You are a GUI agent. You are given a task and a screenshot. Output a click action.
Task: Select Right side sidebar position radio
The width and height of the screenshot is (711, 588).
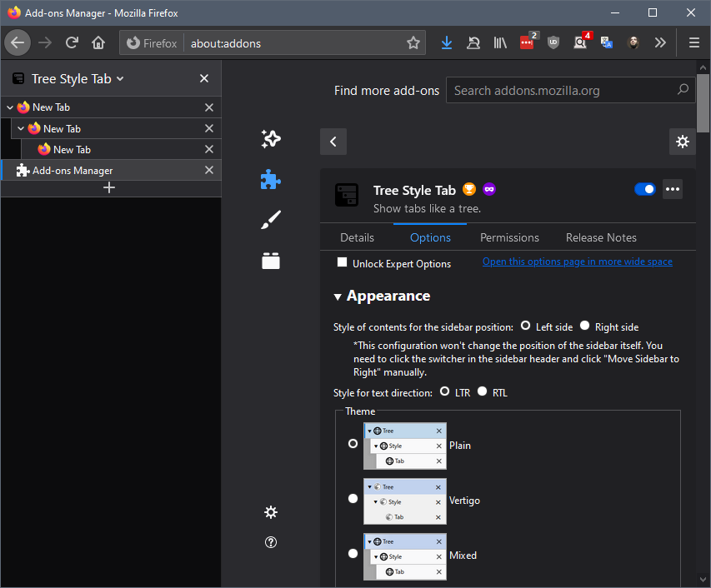point(584,326)
